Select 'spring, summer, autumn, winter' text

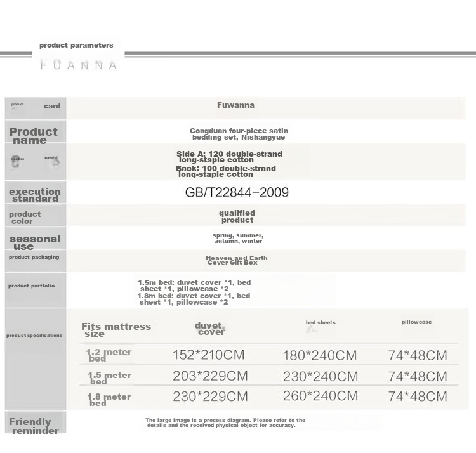[238, 238]
